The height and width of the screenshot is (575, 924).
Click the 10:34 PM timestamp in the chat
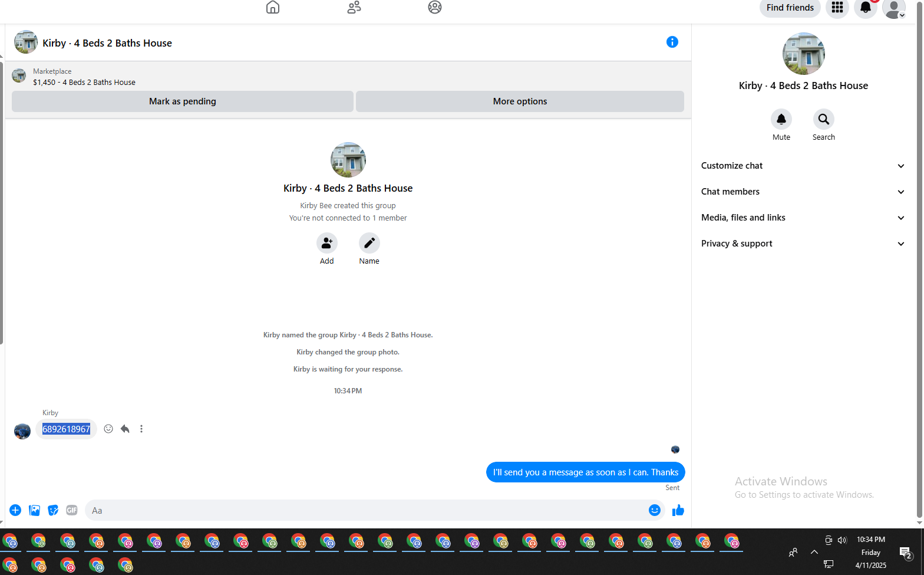348,391
